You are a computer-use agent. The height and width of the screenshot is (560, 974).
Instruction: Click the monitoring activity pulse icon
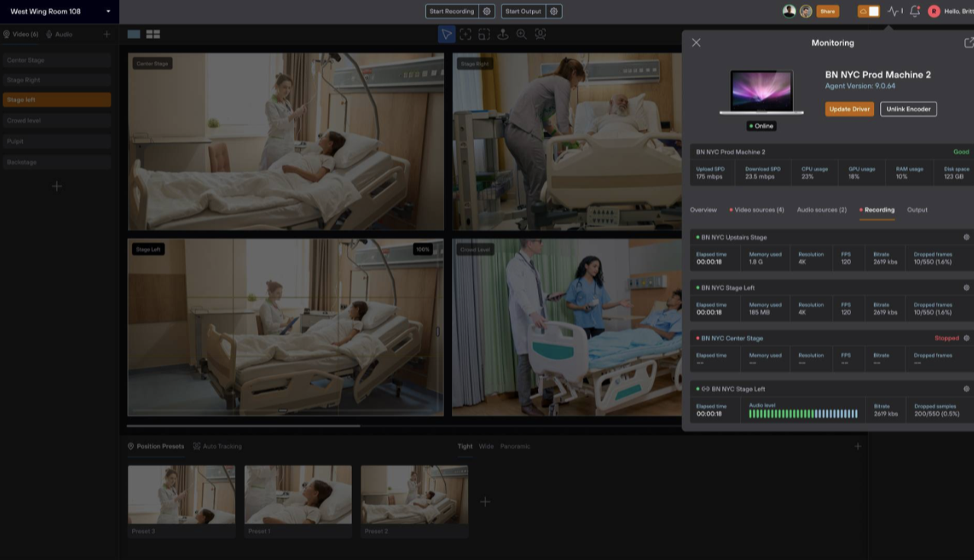pyautogui.click(x=893, y=11)
